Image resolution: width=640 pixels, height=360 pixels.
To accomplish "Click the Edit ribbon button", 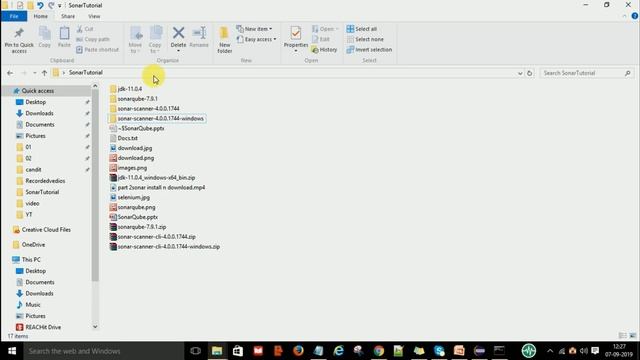I will click(321, 40).
